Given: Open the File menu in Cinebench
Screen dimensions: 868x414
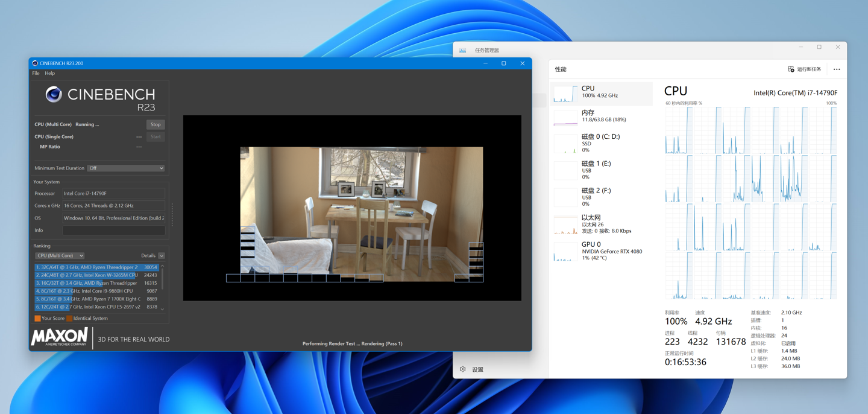Looking at the screenshot, I should click(36, 74).
